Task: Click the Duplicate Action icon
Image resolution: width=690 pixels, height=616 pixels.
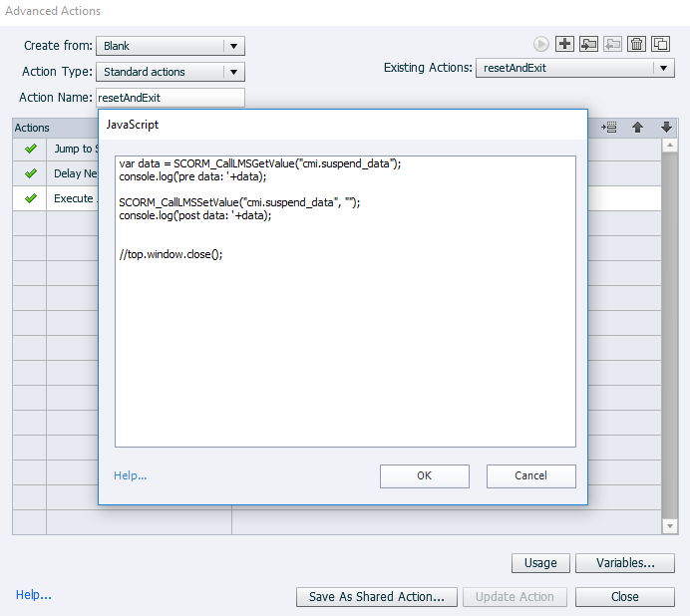Action: tap(660, 44)
